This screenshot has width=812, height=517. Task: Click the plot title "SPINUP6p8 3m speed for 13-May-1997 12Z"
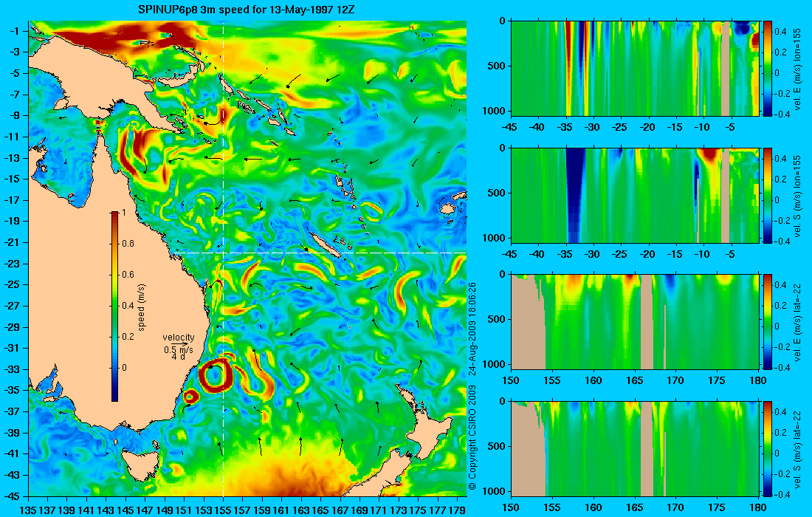click(x=246, y=10)
